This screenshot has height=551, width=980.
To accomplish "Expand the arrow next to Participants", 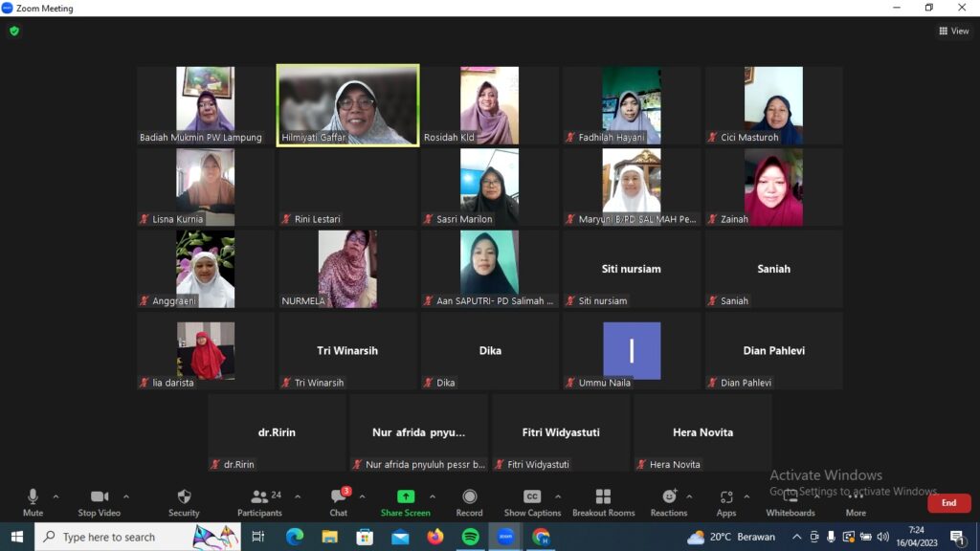I will point(298,496).
